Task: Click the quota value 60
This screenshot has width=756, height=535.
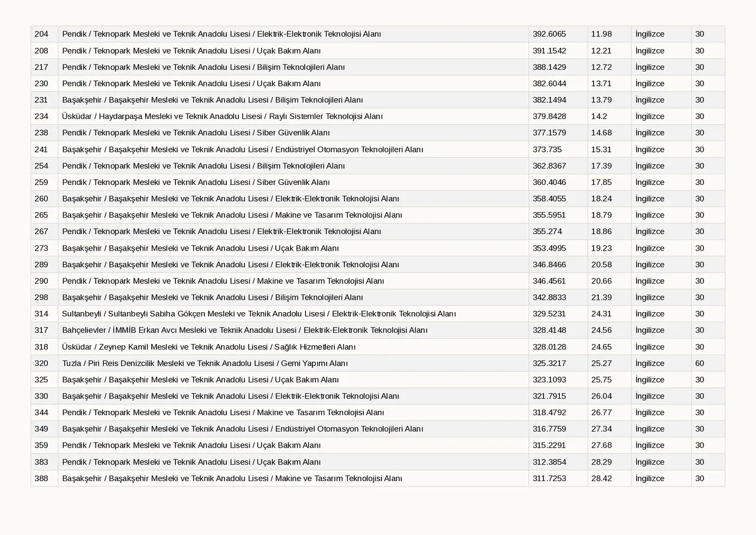Action: [700, 364]
